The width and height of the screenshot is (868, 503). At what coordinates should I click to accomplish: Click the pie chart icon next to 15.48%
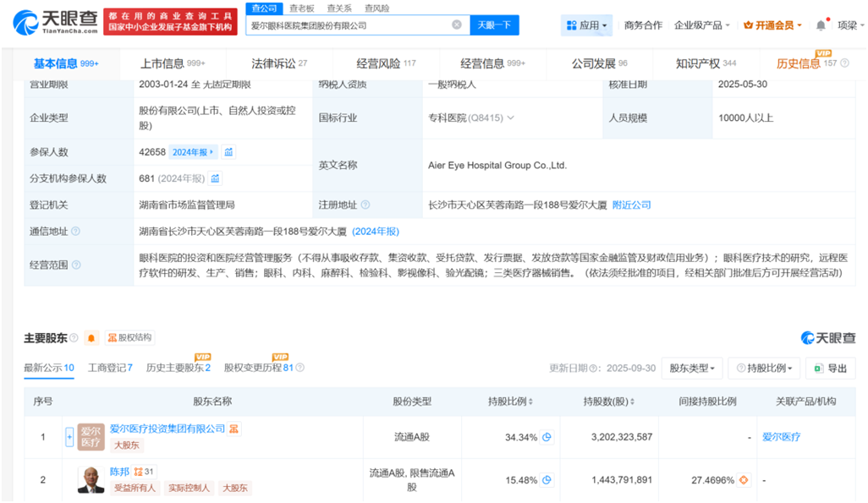[x=547, y=480]
